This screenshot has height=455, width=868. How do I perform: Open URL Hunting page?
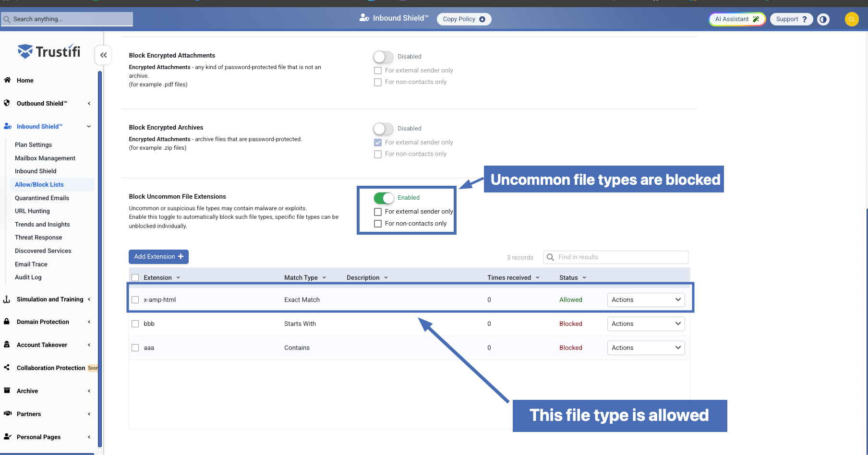coord(32,211)
